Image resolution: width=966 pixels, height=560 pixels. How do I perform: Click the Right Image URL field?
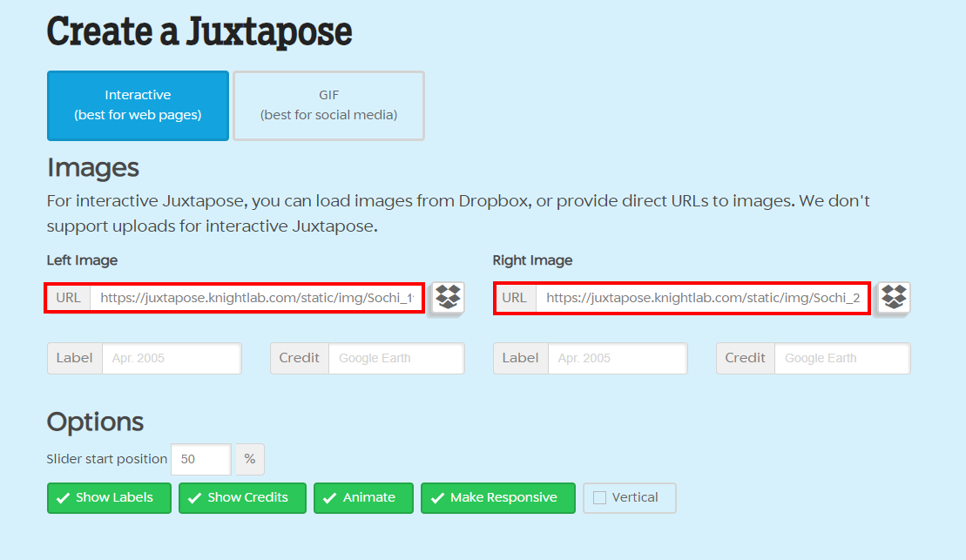[x=703, y=298]
